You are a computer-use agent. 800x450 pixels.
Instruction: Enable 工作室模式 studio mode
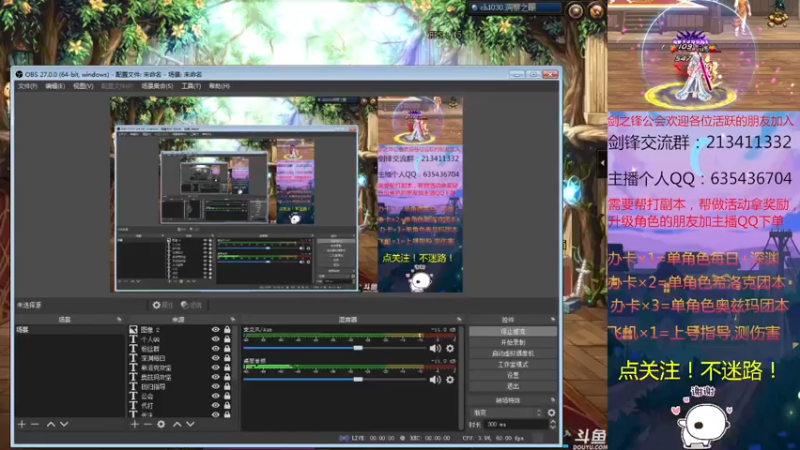513,364
